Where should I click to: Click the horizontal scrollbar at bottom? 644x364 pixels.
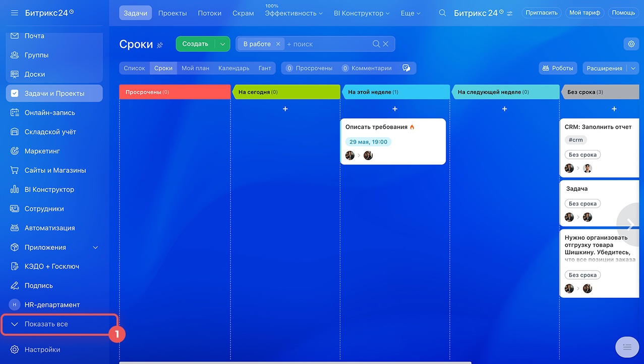(x=296, y=362)
